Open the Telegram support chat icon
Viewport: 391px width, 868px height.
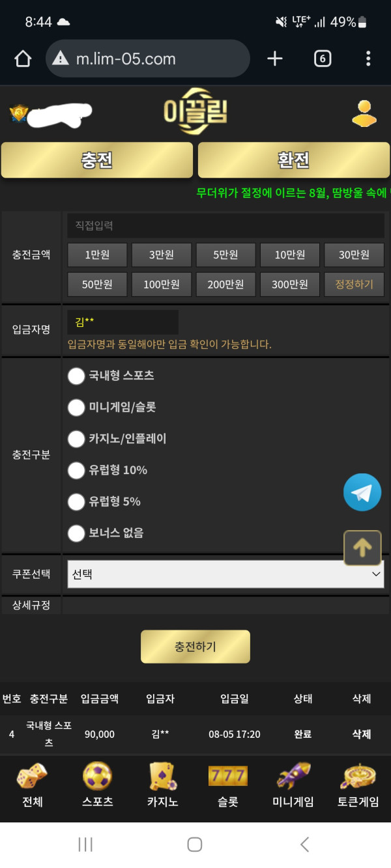[362, 492]
